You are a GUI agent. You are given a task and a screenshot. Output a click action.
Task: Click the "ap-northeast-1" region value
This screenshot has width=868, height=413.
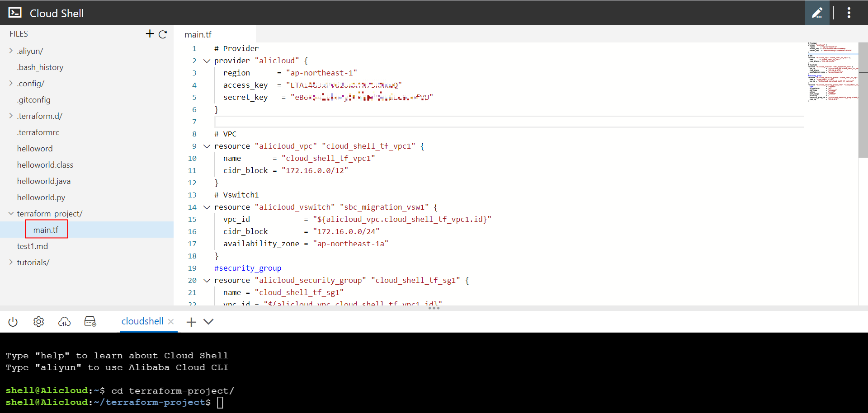(321, 73)
